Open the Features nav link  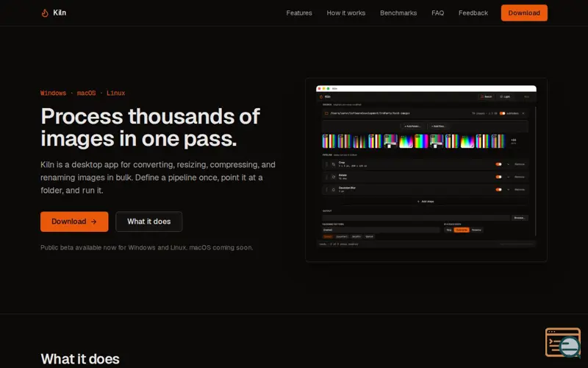pos(299,13)
